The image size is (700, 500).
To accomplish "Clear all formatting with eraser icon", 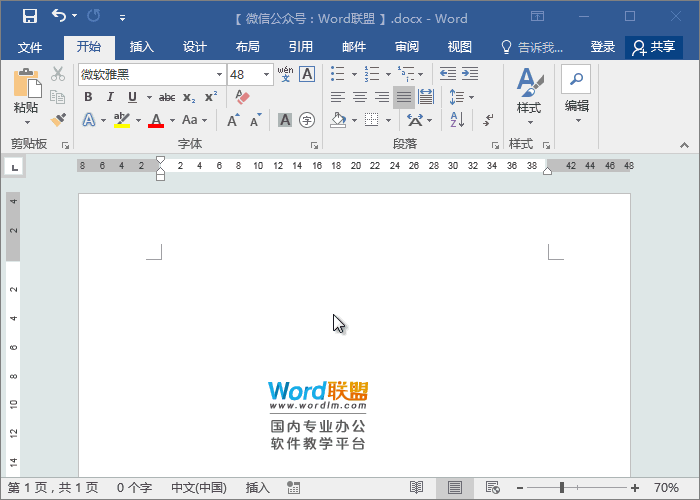I will pos(242,97).
